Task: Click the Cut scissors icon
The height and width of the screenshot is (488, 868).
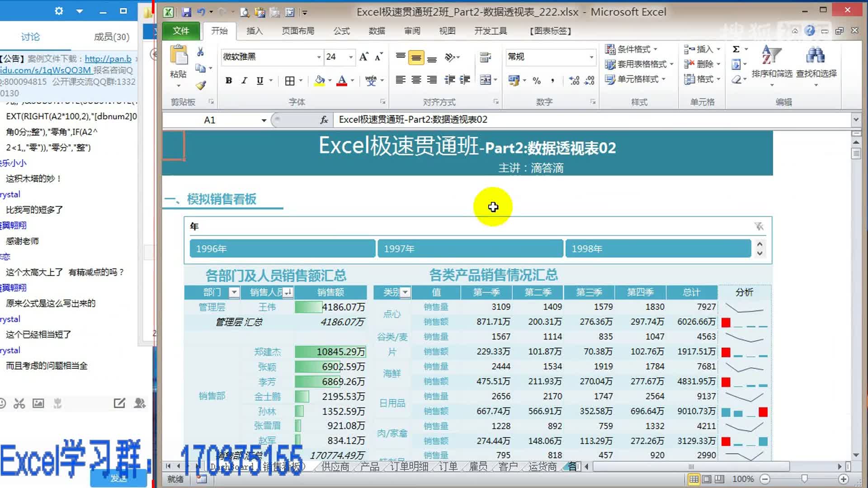Action: click(x=200, y=52)
